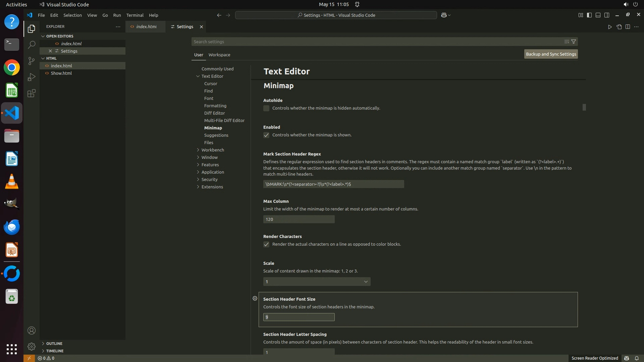The width and height of the screenshot is (644, 362).
Task: Open the Search view in activity bar
Action: [x=32, y=45]
